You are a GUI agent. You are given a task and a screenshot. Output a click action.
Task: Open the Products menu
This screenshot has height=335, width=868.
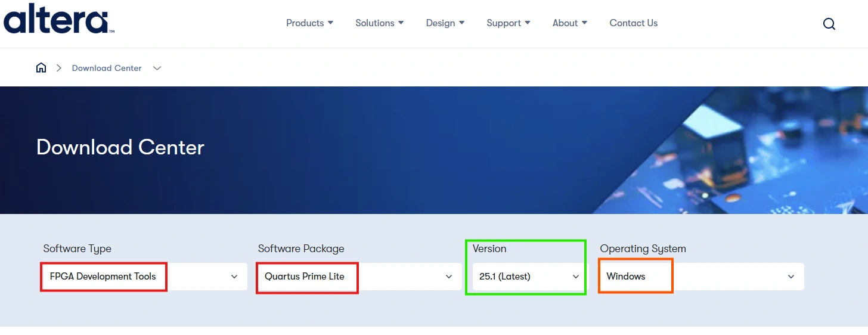(309, 23)
